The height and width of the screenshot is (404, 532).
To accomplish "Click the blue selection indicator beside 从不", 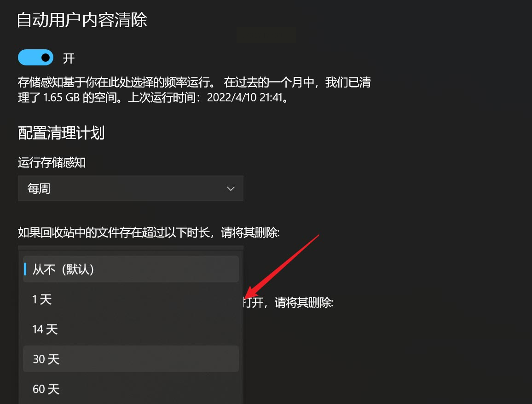I will click(x=25, y=269).
